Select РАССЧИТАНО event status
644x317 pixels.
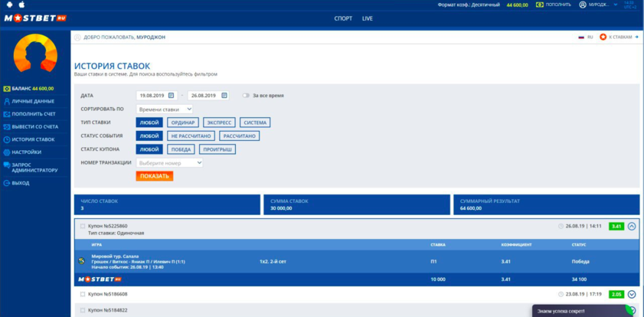click(x=240, y=136)
